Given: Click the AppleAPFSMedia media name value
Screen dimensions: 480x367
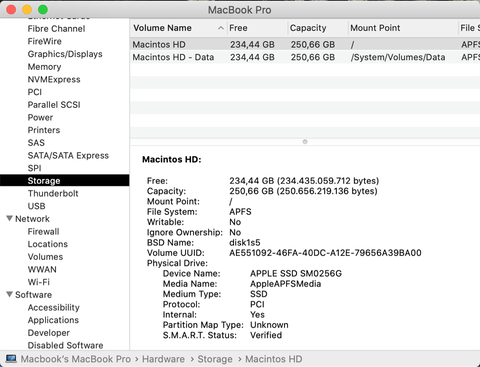Looking at the screenshot, I should pos(286,284).
